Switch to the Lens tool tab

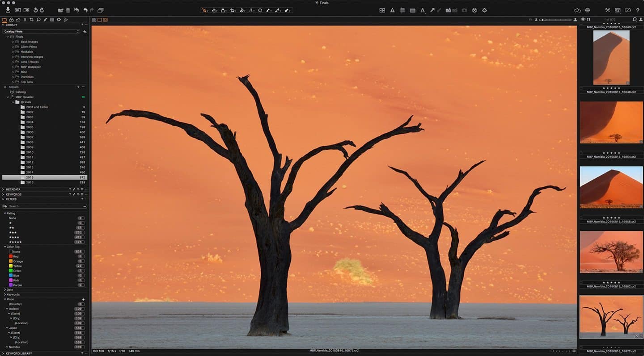tap(25, 20)
